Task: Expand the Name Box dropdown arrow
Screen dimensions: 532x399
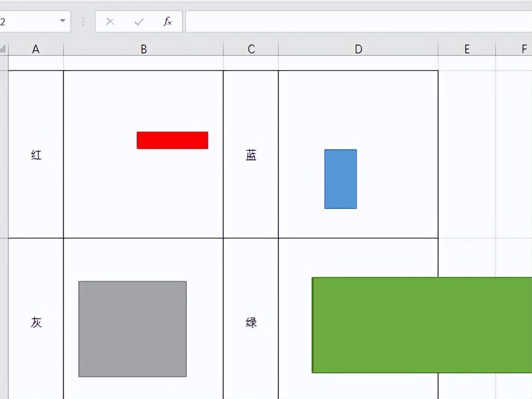Action: pos(63,21)
